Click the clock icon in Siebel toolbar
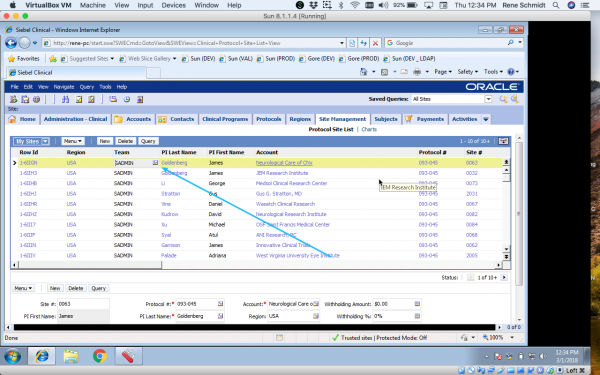The height and width of the screenshot is (375, 600). click(127, 99)
